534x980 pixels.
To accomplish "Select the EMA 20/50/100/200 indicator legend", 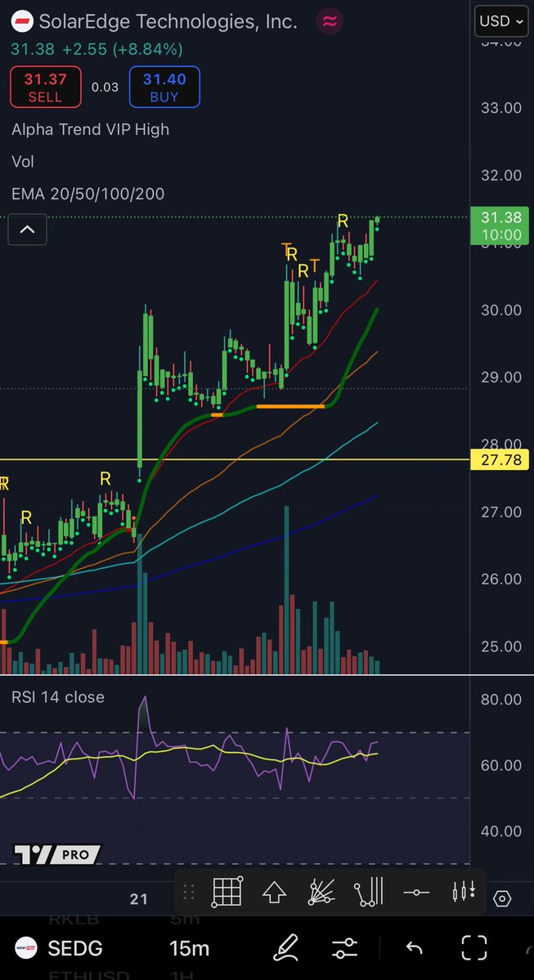I will tap(88, 194).
